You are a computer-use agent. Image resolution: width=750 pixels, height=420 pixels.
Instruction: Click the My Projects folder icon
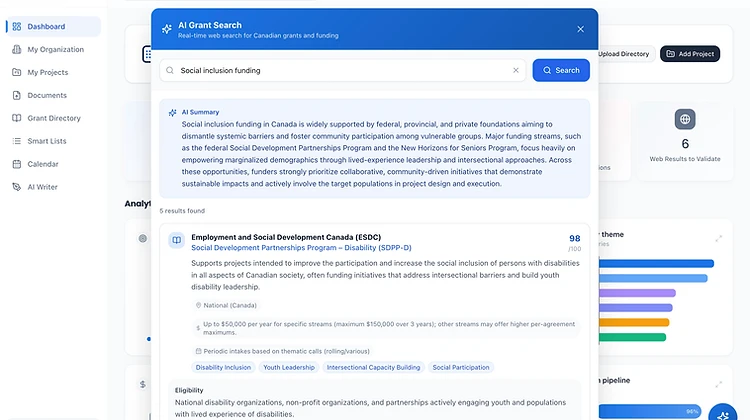pyautogui.click(x=17, y=72)
